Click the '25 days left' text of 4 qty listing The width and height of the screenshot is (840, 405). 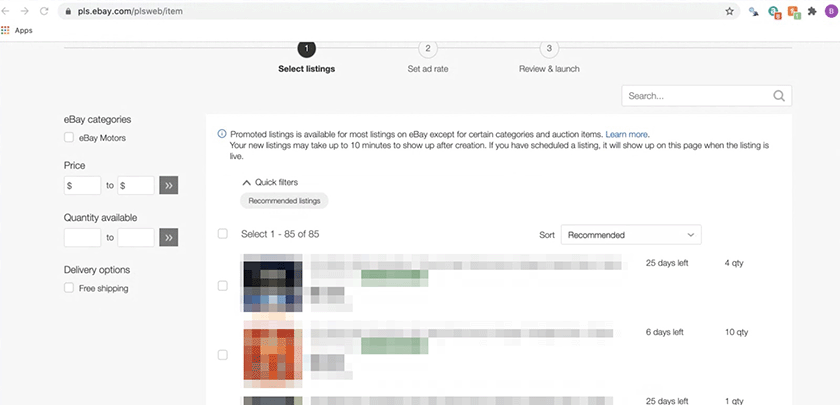pos(667,263)
